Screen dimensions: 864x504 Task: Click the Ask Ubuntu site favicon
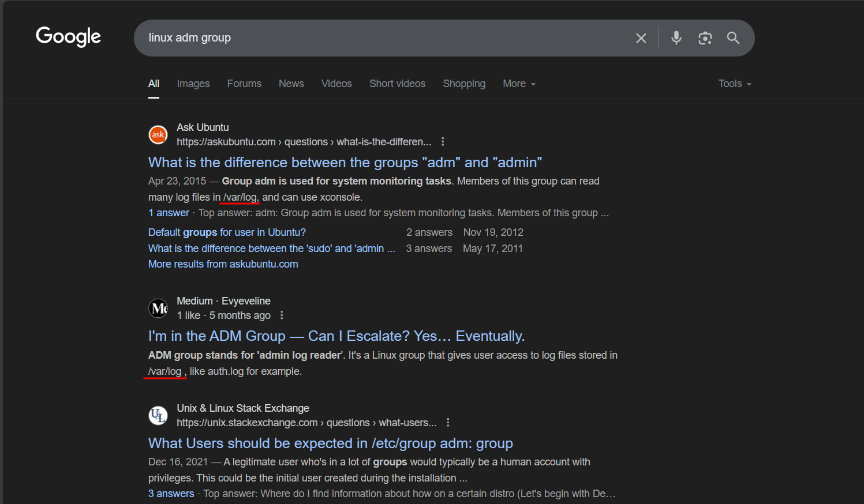click(x=158, y=135)
